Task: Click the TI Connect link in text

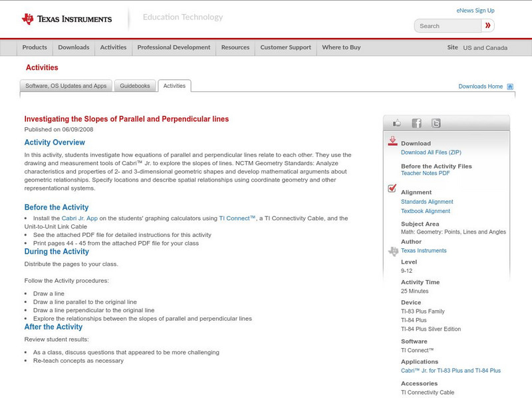Action: (237, 218)
